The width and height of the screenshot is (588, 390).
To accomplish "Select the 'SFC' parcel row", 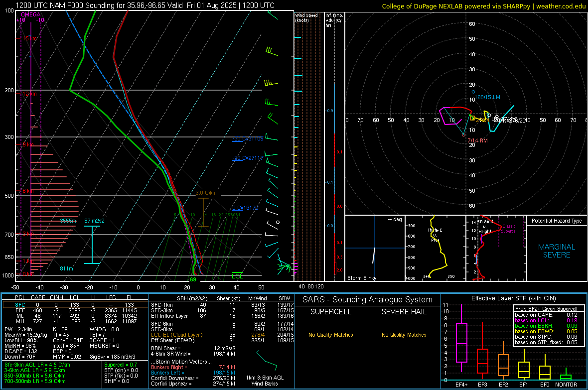I will (x=75, y=305).
